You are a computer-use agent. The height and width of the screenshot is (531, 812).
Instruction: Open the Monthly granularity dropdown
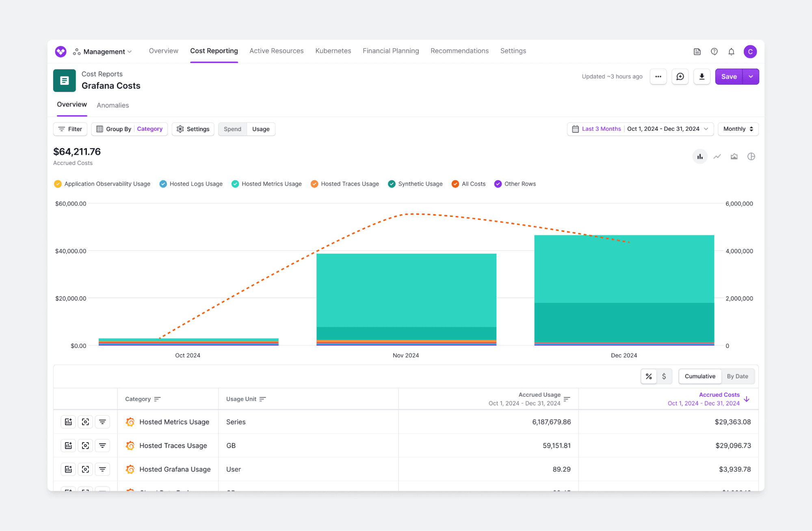click(738, 129)
